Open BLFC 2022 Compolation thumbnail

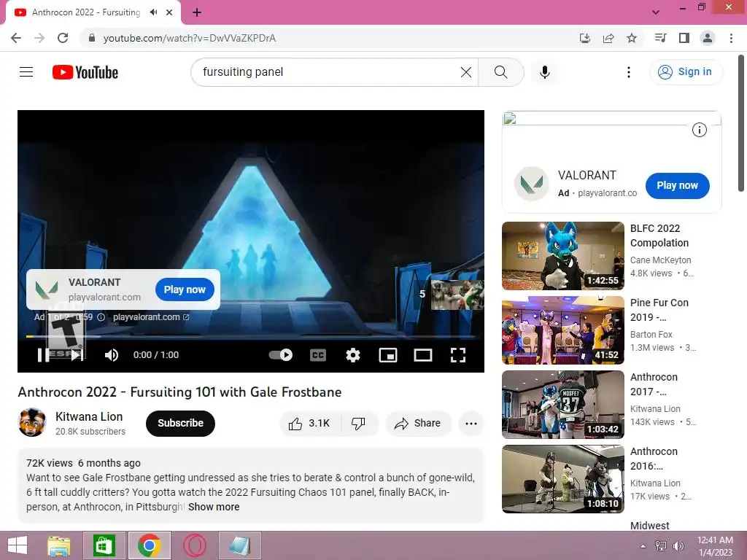(562, 256)
